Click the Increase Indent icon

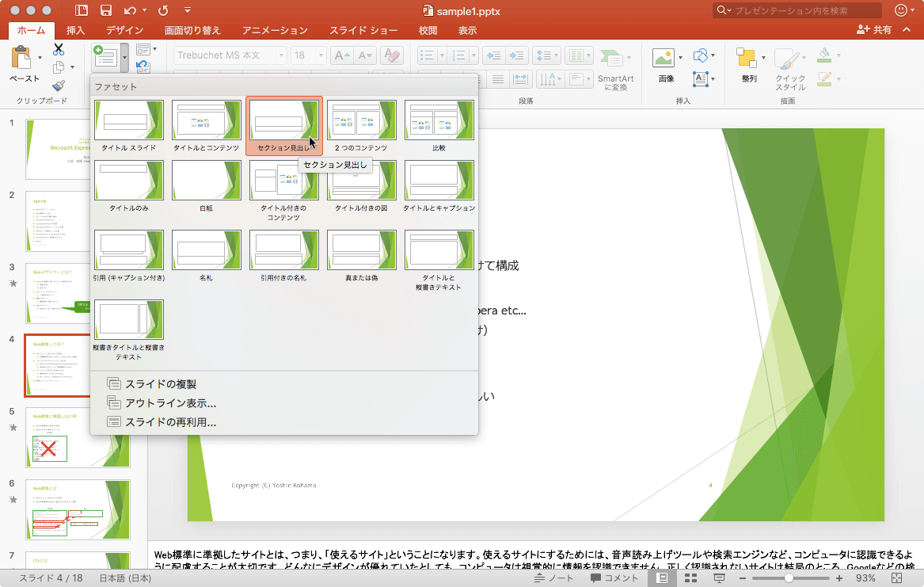pos(517,55)
